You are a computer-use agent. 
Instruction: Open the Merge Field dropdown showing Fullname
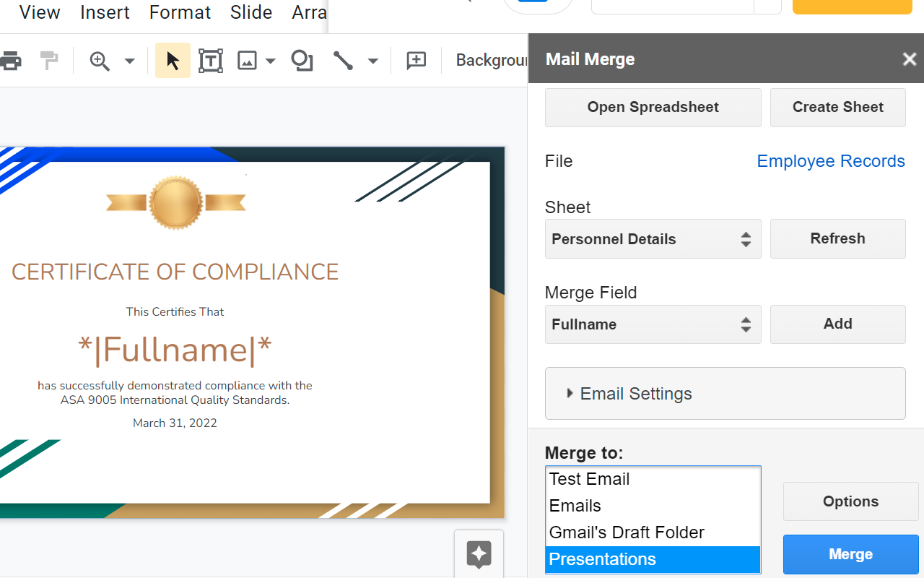pos(653,324)
